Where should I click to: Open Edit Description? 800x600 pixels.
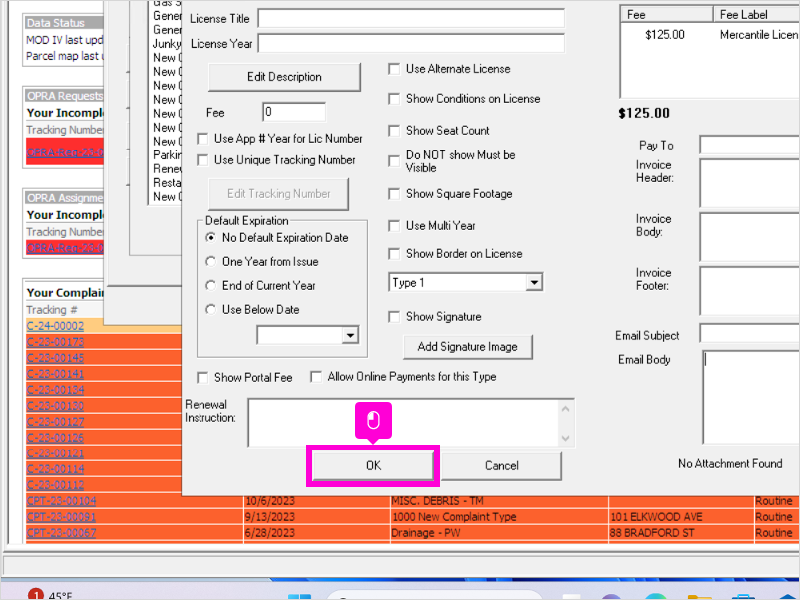coord(284,77)
